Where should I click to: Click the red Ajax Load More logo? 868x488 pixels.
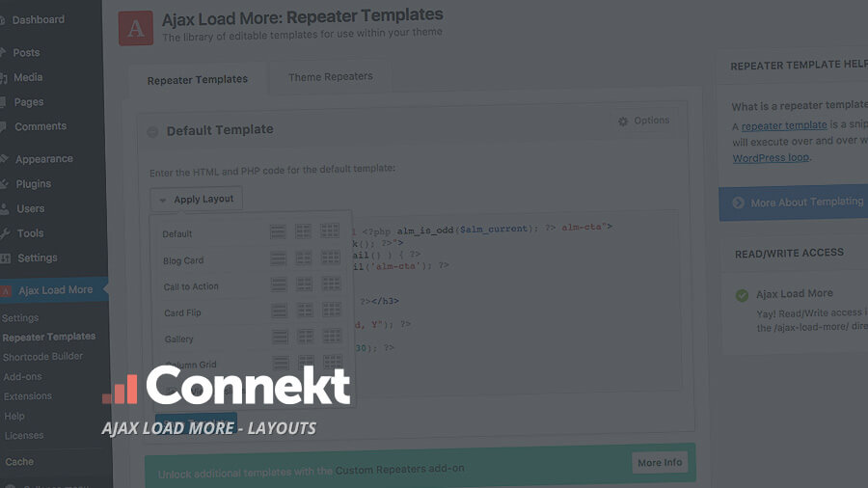[x=136, y=28]
